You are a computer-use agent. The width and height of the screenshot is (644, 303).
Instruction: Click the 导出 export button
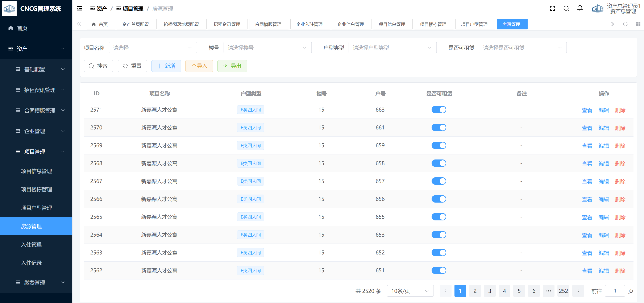(232, 66)
